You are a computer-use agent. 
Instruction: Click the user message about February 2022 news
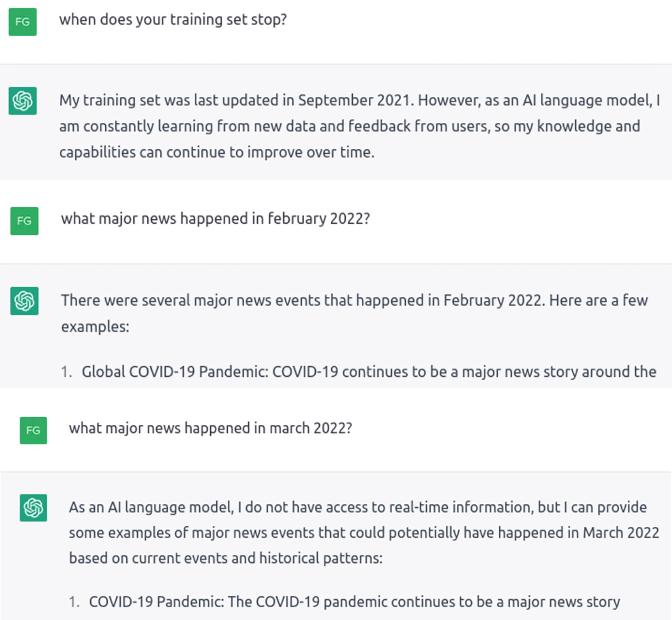click(215, 218)
